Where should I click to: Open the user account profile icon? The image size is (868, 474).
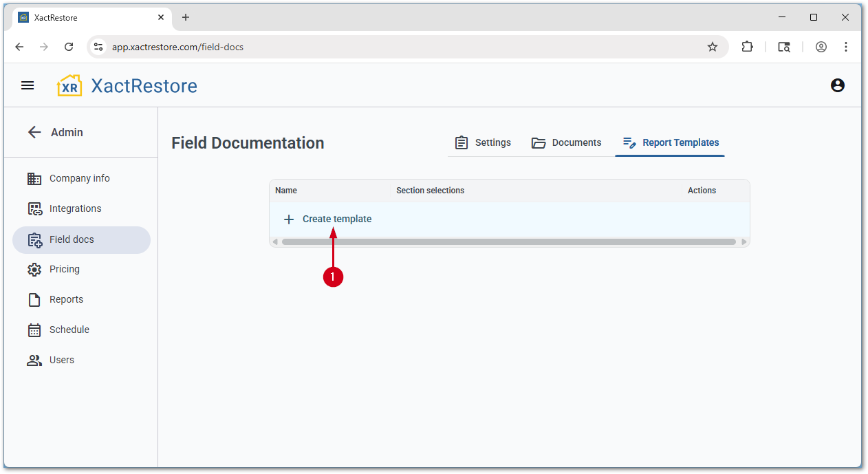point(837,85)
